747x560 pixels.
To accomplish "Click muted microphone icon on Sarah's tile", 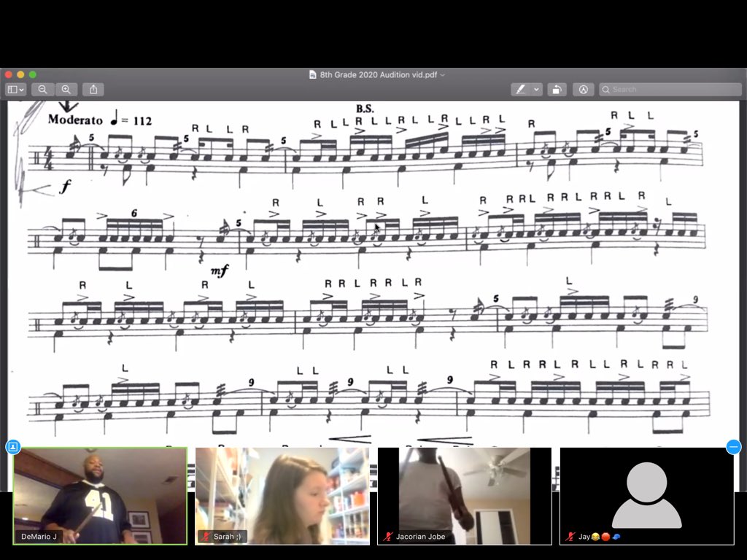I will (205, 537).
